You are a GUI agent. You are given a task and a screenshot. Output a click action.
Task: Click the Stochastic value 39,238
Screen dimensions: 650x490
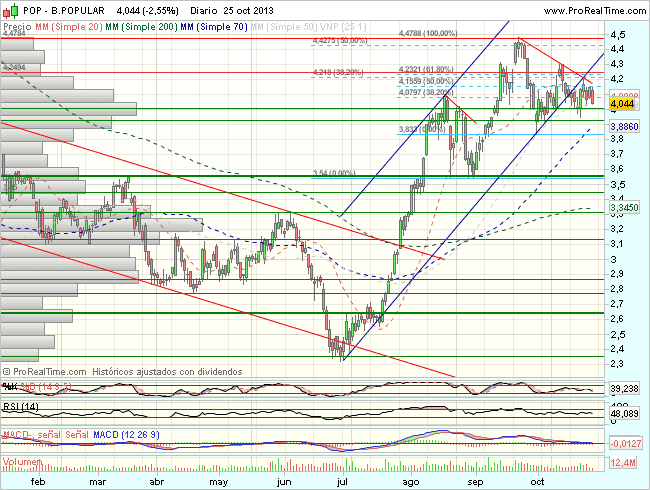coord(624,388)
